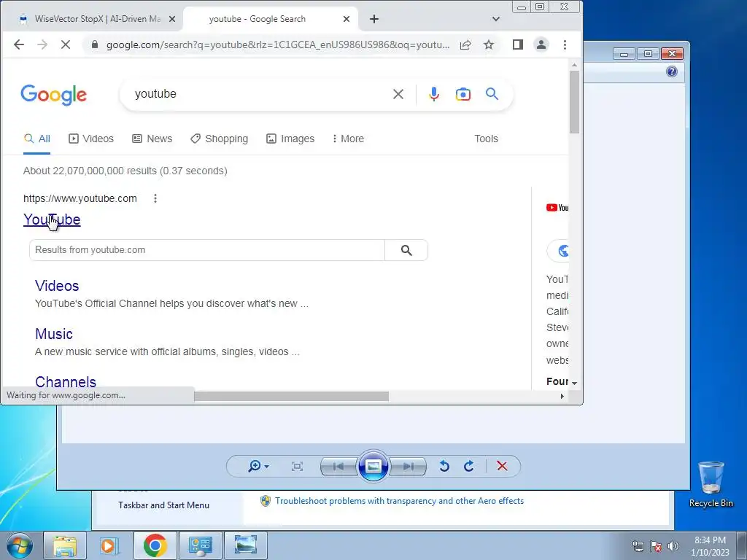Open search Tools options
Screen dimensions: 747x560
(486, 139)
